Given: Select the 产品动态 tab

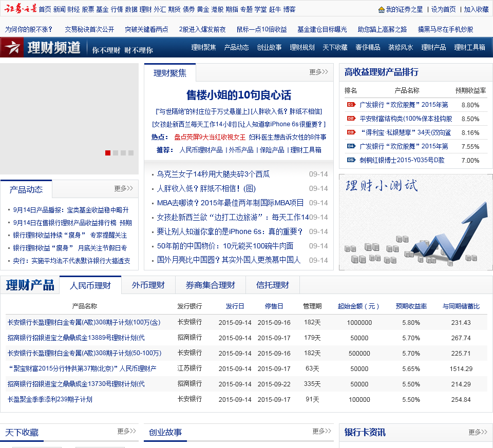Looking at the screenshot, I should pyautogui.click(x=26, y=188).
